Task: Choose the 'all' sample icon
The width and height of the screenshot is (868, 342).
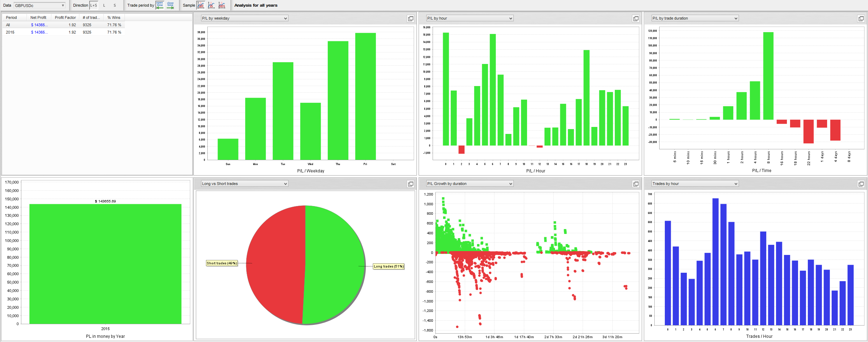Action: pos(201,5)
